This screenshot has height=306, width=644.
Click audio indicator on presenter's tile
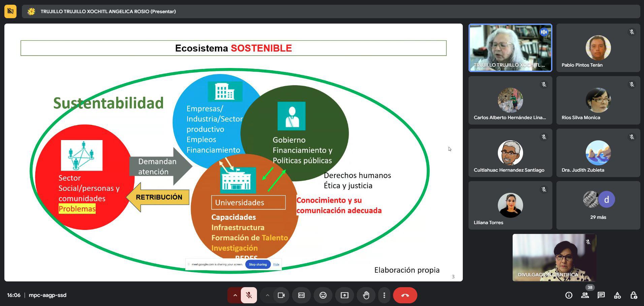[544, 32]
